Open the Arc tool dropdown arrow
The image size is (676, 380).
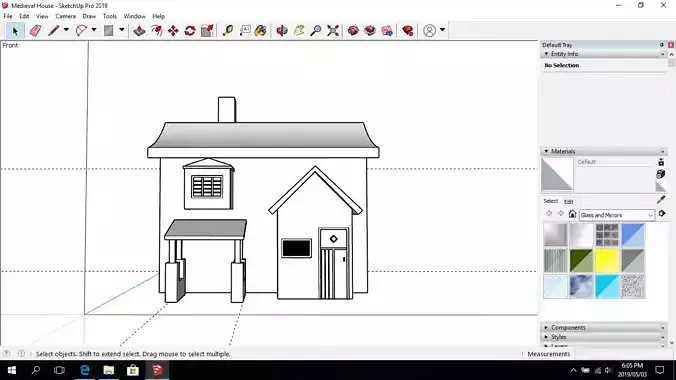tap(94, 30)
